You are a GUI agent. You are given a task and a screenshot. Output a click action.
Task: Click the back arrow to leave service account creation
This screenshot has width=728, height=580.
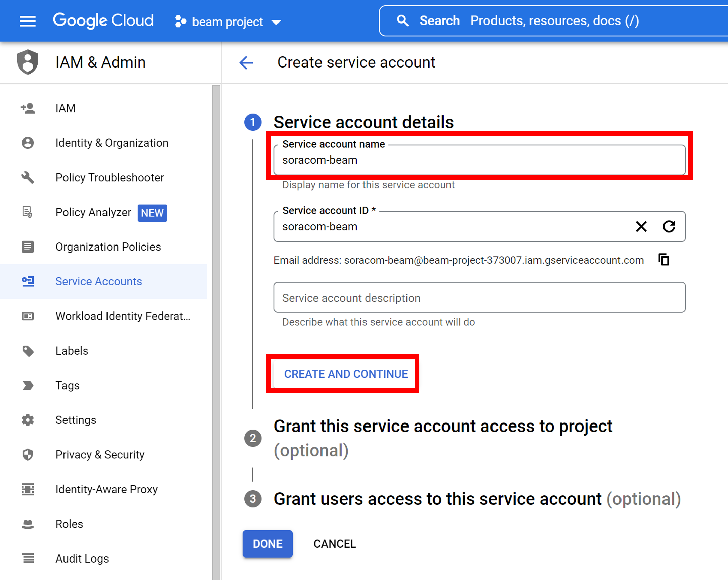pos(246,62)
